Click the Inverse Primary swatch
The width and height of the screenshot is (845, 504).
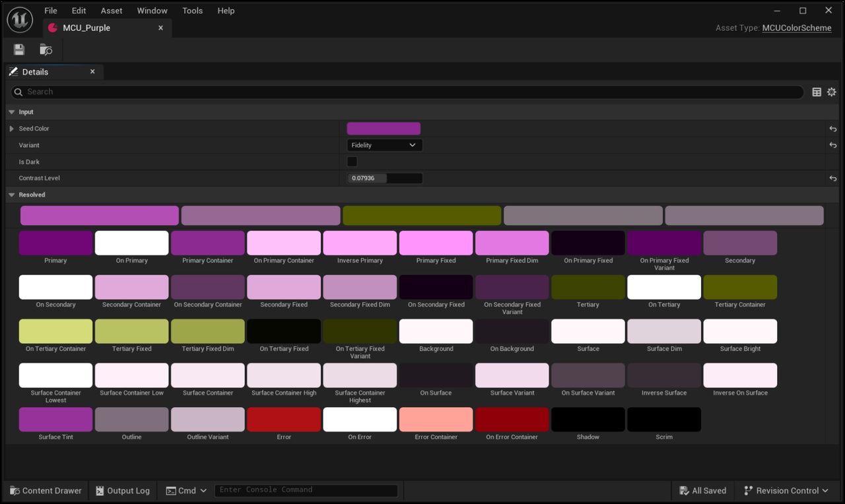pyautogui.click(x=360, y=243)
